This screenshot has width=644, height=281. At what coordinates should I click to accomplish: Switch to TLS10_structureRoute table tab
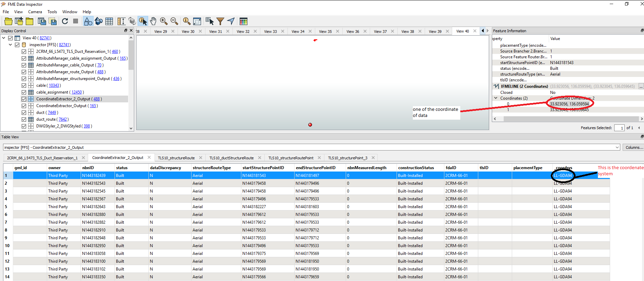pyautogui.click(x=176, y=158)
